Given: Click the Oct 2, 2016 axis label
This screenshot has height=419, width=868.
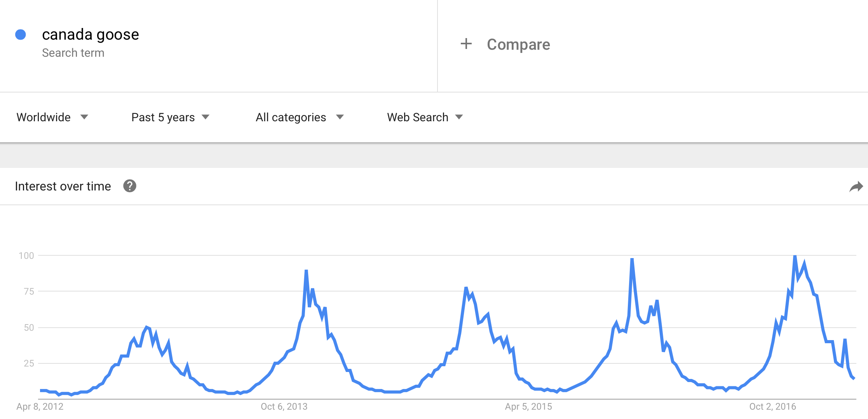Looking at the screenshot, I should 772,407.
